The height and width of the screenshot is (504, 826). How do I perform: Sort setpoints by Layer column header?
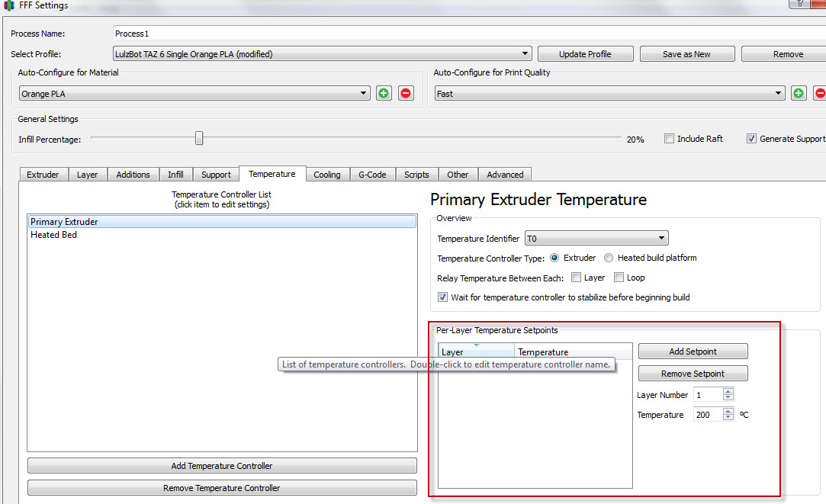coord(476,352)
